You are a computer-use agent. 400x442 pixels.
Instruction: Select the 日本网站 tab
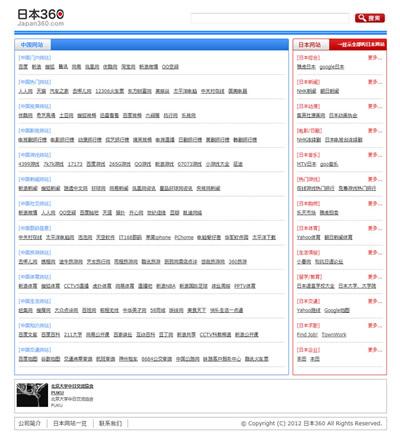[x=310, y=45]
